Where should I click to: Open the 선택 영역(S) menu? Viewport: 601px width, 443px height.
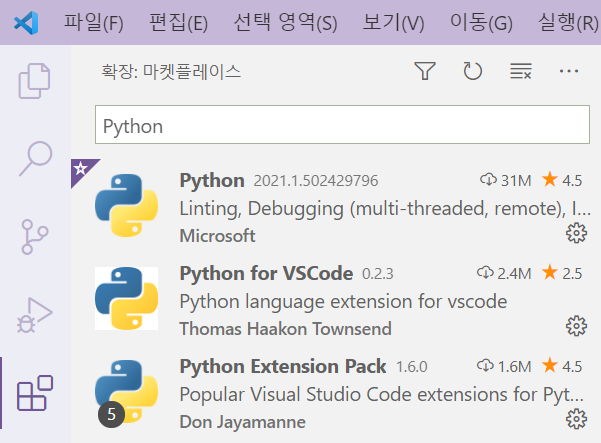(286, 23)
